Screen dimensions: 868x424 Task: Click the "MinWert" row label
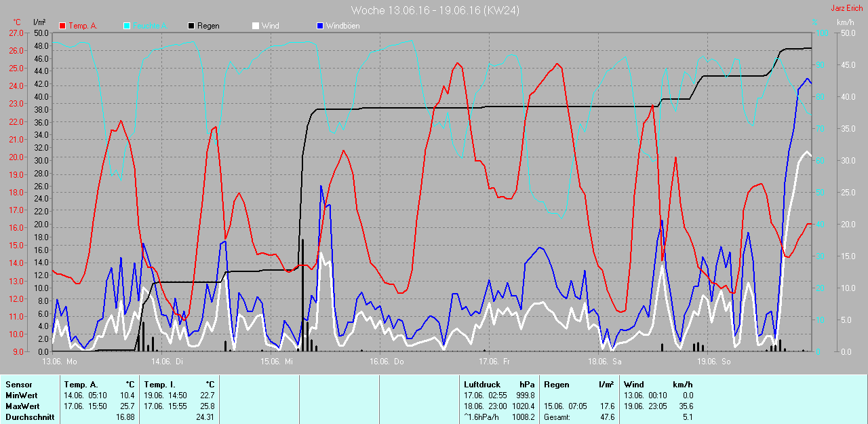click(21, 396)
